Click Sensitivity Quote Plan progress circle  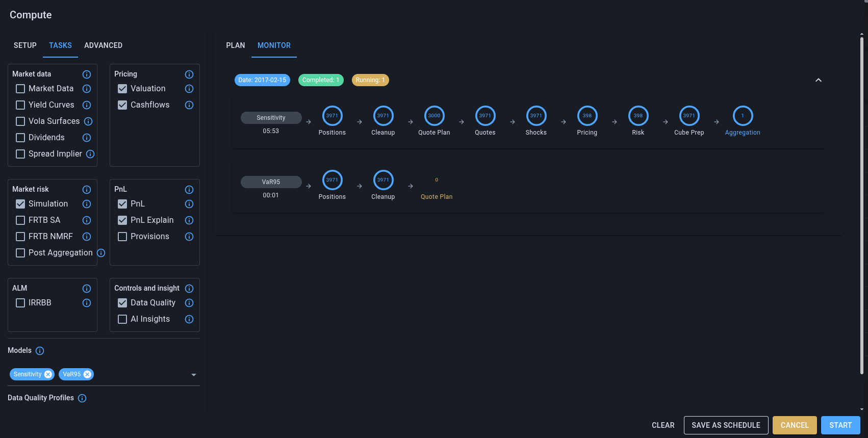pyautogui.click(x=434, y=116)
